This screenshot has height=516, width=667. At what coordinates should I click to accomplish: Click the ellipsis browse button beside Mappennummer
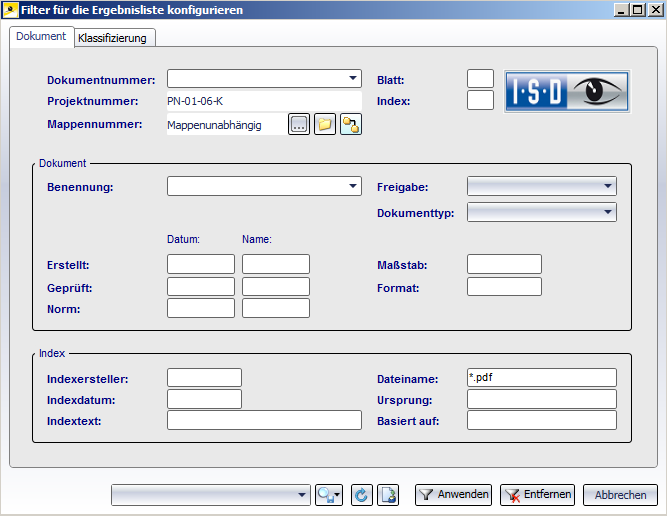coord(299,124)
